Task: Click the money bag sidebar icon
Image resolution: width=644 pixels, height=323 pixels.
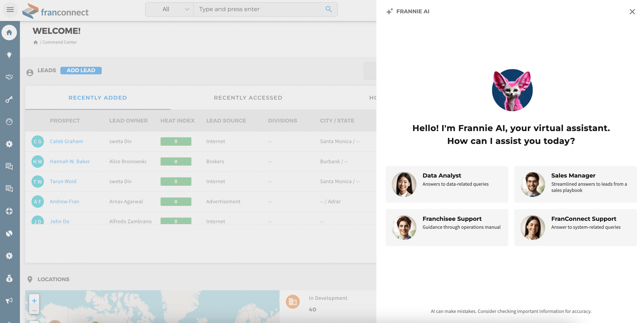Action: point(9,278)
